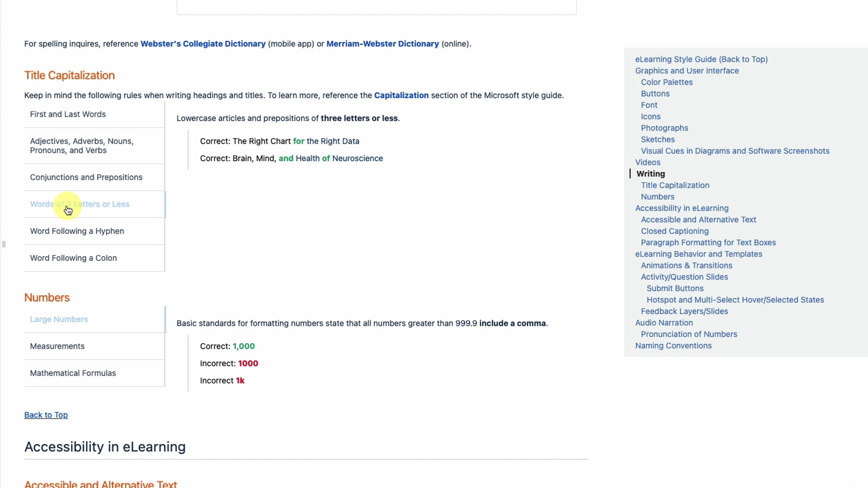Go to Color Palettes in the table of contents
The height and width of the screenshot is (488, 868).
(x=666, y=82)
